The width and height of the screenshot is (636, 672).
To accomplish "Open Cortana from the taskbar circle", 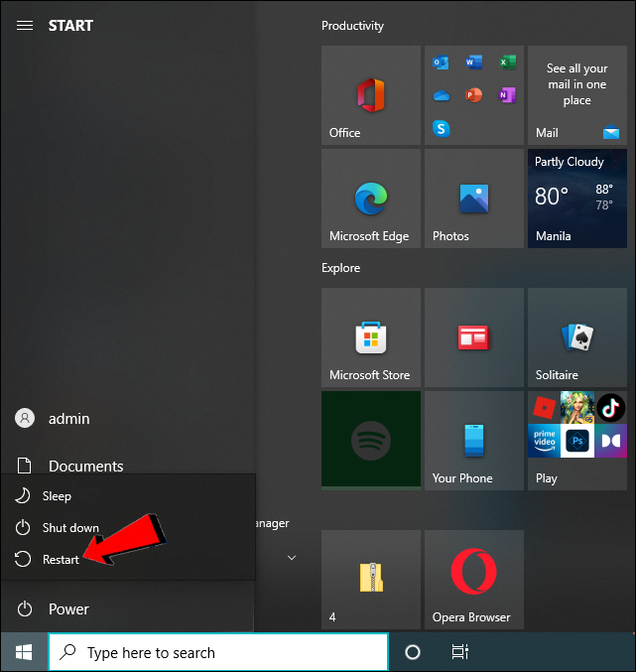I will pyautogui.click(x=413, y=652).
